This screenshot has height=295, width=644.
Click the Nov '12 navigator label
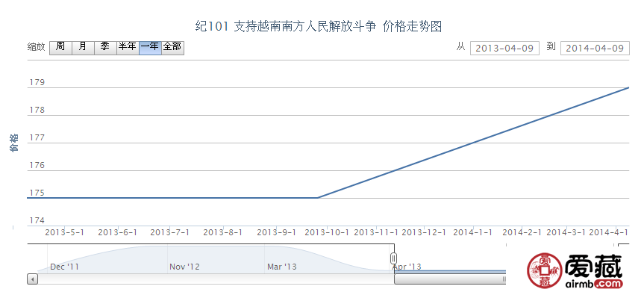coord(184,267)
